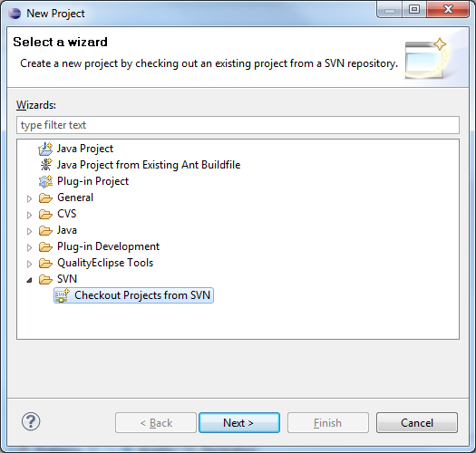The width and height of the screenshot is (476, 453).
Task: Expand the CVS category
Action: (29, 215)
